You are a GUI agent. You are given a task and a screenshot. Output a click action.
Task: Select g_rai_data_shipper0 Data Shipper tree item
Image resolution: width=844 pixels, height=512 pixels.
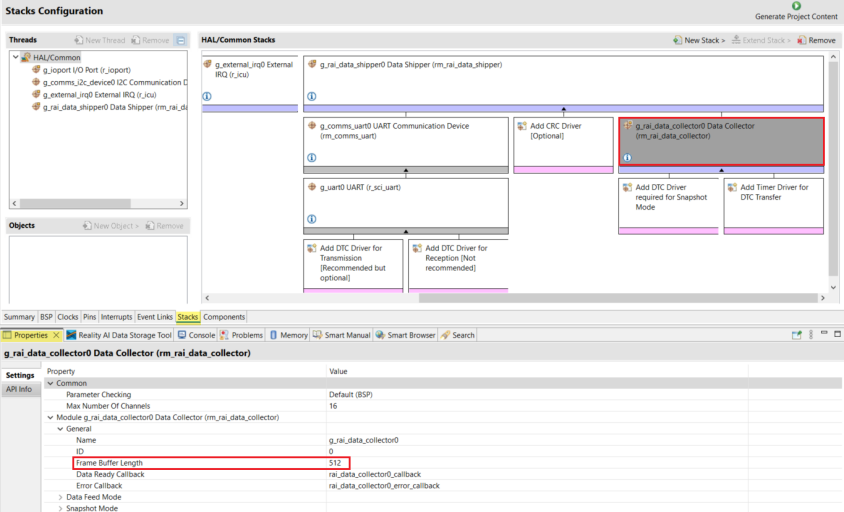[x=109, y=107]
